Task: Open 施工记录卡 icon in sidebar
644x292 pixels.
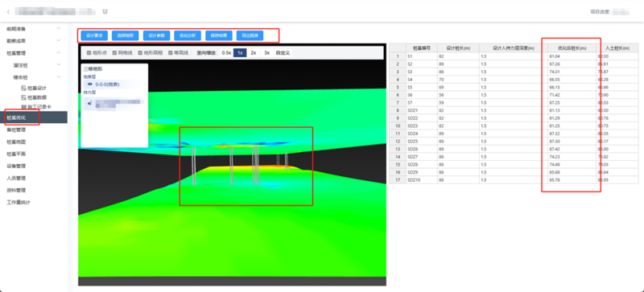Action: pos(24,107)
